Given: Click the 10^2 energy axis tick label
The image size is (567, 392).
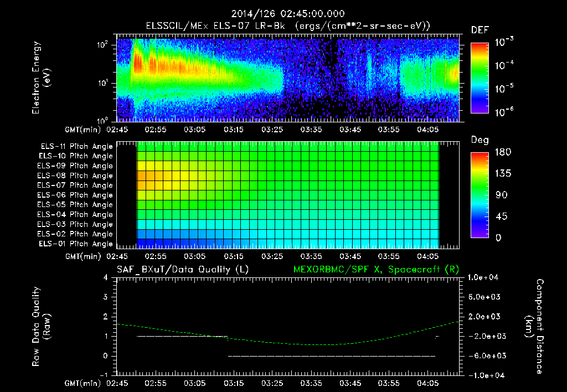Looking at the screenshot, I should pyautogui.click(x=102, y=45).
